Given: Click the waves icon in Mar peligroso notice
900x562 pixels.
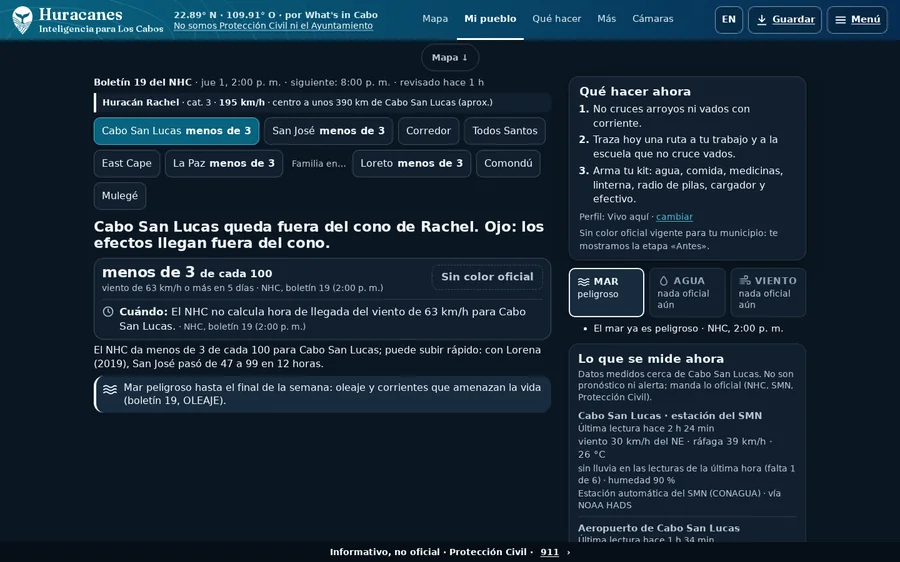Looking at the screenshot, I should click(110, 389).
